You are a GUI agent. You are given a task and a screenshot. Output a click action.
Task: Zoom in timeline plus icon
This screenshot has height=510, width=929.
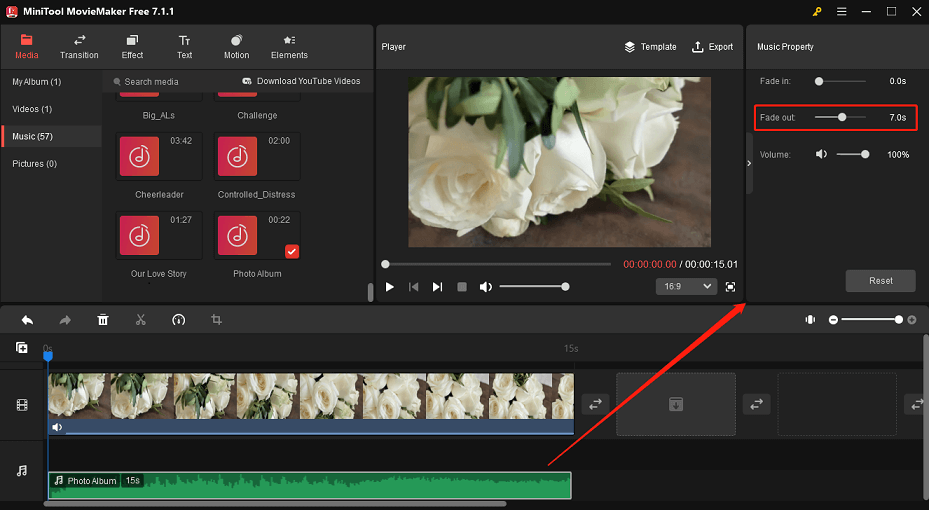(x=912, y=320)
